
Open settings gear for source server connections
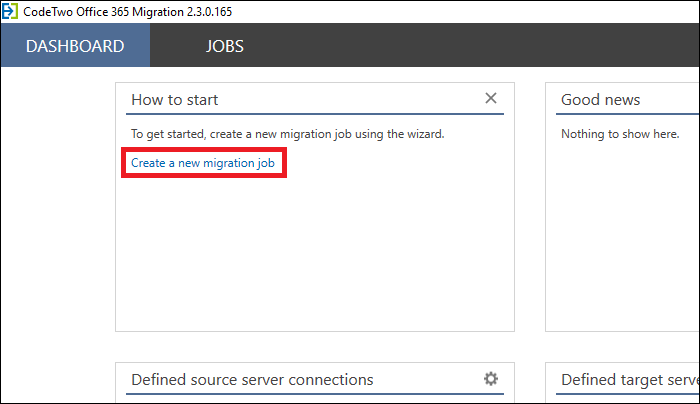pos(491,379)
